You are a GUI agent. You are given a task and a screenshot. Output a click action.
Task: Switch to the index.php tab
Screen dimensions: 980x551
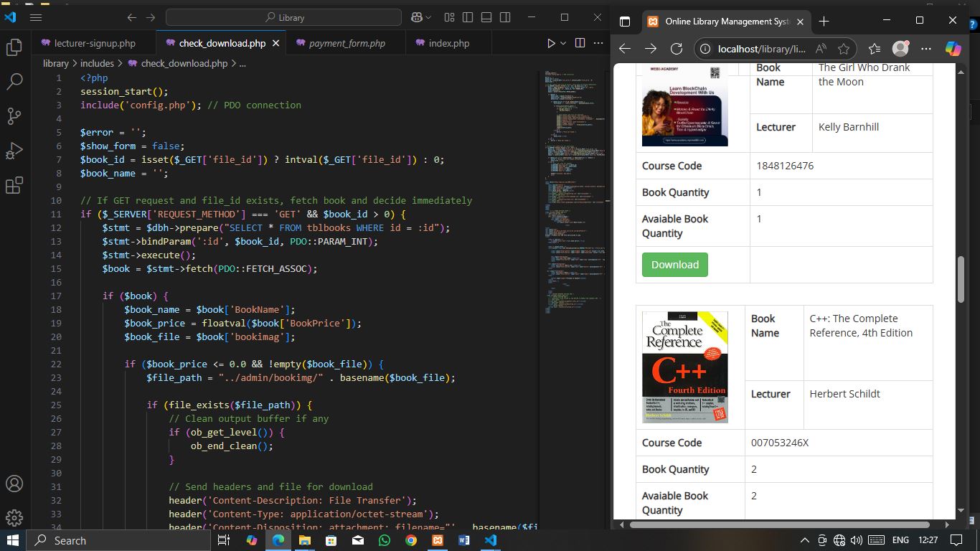(448, 43)
